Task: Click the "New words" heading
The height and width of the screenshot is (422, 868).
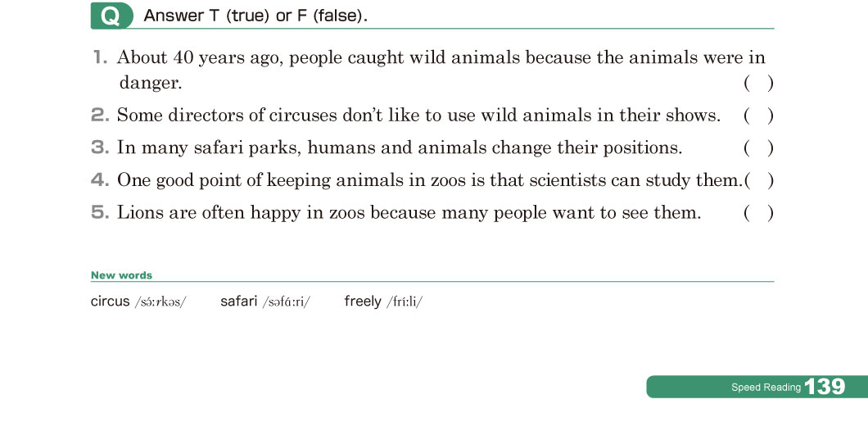Action: tap(121, 275)
